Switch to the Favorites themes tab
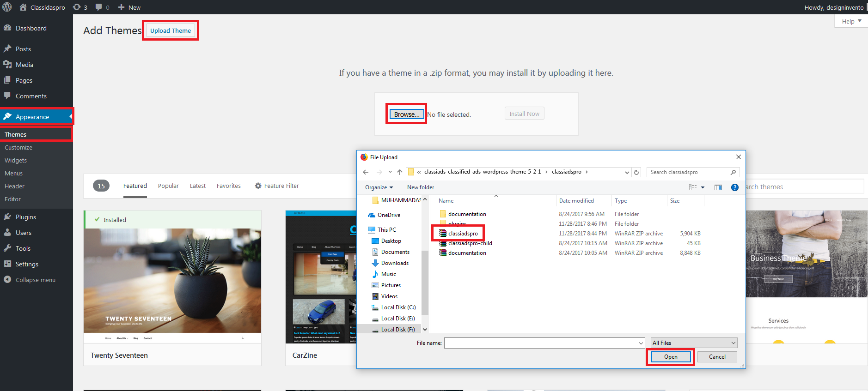The height and width of the screenshot is (391, 868). tap(229, 186)
